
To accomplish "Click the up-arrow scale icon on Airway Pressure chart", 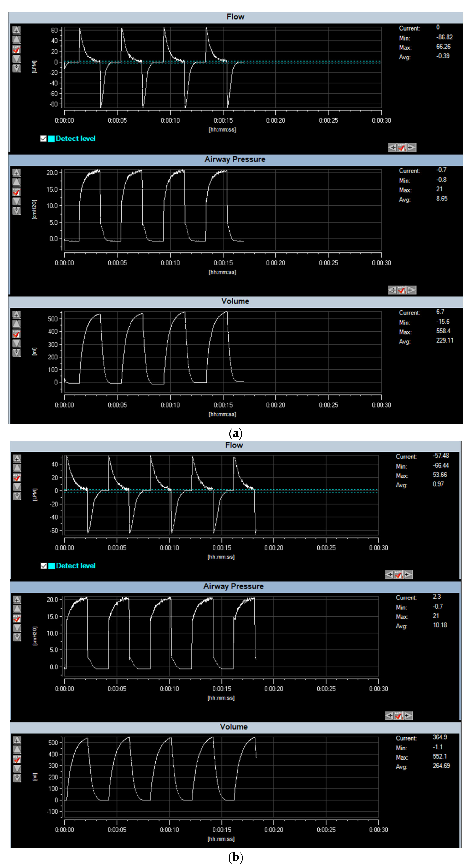I will click(x=17, y=182).
